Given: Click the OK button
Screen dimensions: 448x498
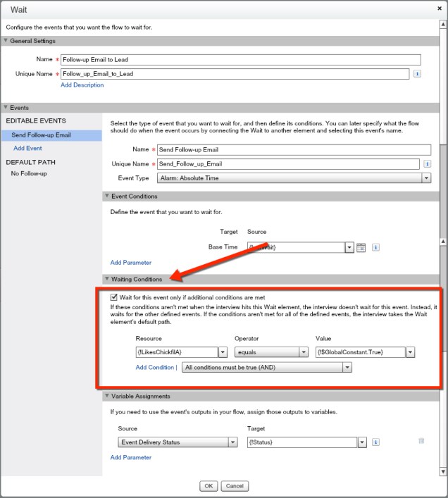Looking at the screenshot, I should coord(208,486).
